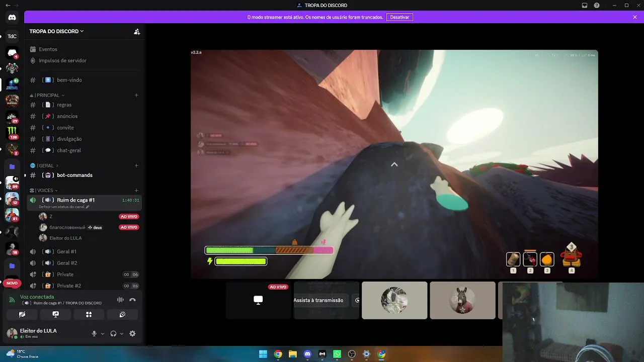Screen dimensions: 644x362
Task: Dismiss the streamer mode banner
Action: [635, 17]
